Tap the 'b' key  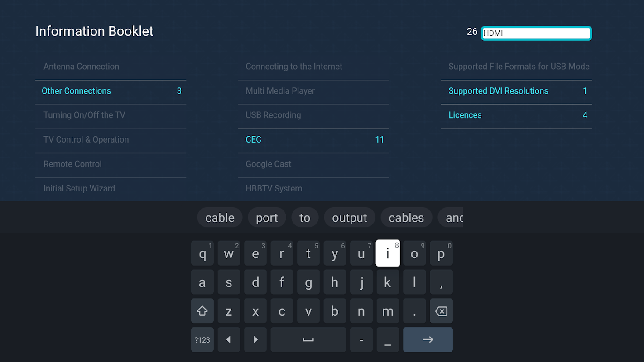335,311
